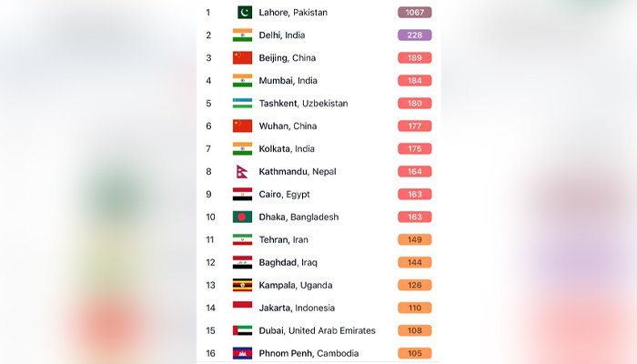Image resolution: width=637 pixels, height=364 pixels.
Task: Select the Nepal flag icon
Action: [242, 171]
